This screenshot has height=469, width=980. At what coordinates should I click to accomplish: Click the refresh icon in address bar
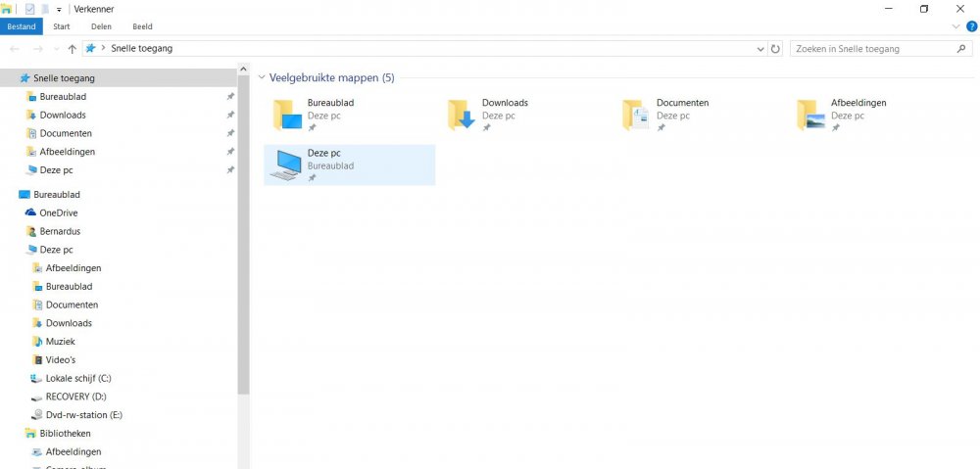coord(775,49)
